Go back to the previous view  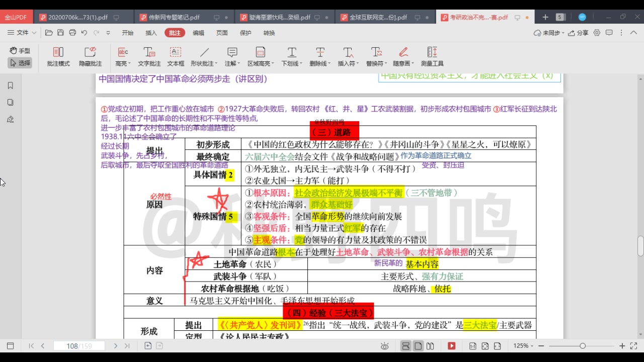tap(148, 346)
